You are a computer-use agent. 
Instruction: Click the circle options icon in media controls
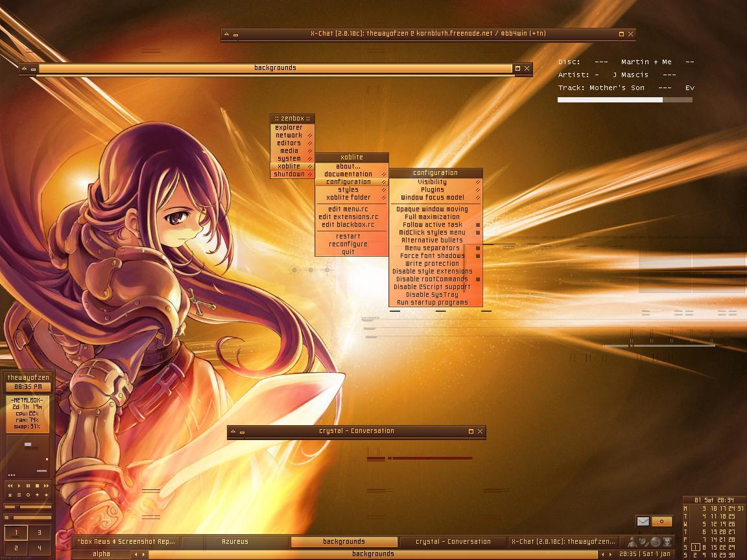click(x=28, y=495)
